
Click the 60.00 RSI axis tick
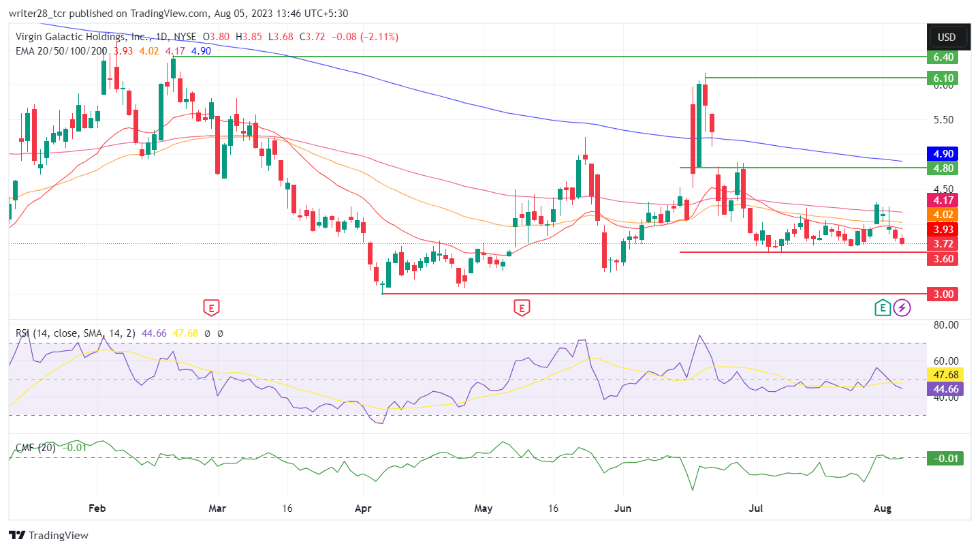coord(947,361)
